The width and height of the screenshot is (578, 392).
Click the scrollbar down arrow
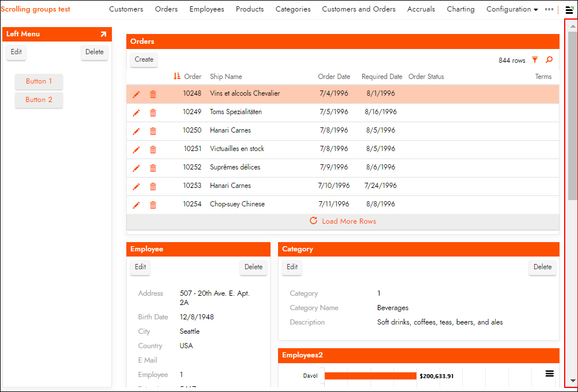click(572, 380)
